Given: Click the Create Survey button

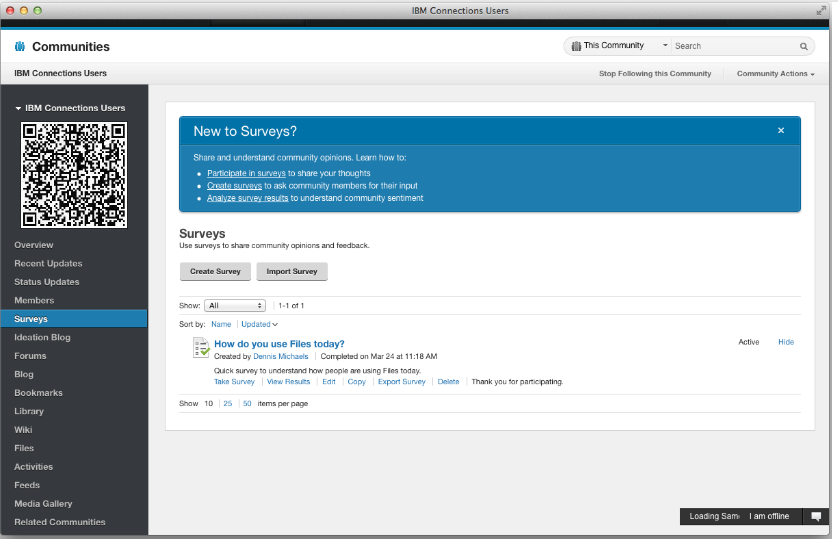Looking at the screenshot, I should click(x=215, y=272).
